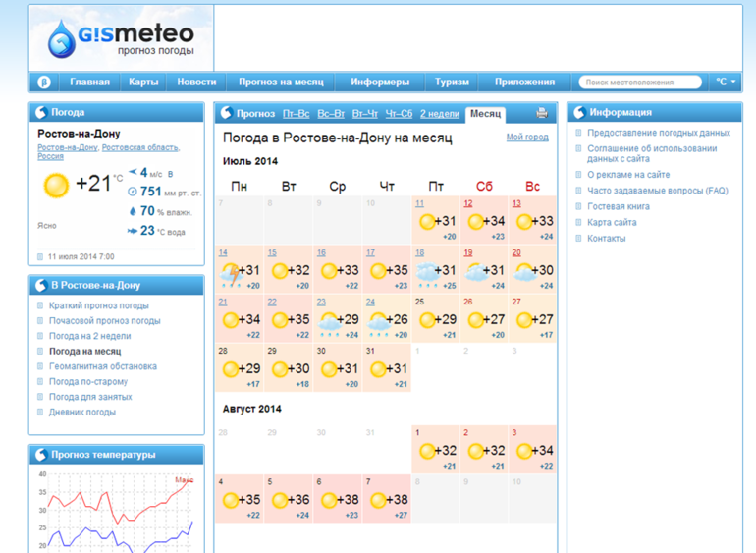Click the beta icon in navigation bar
The image size is (756, 553).
pyautogui.click(x=43, y=83)
